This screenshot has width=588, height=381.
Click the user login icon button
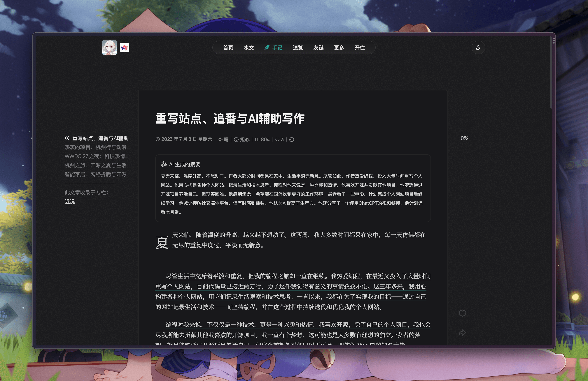[x=478, y=48]
